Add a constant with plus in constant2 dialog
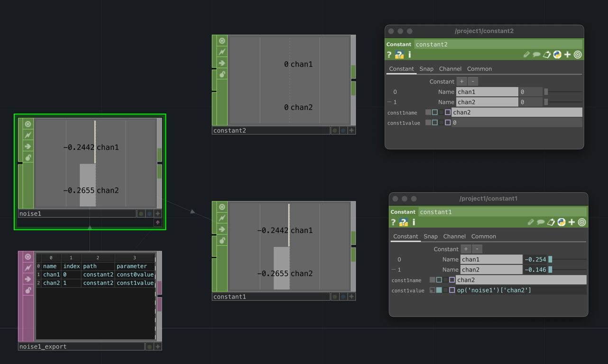The width and height of the screenshot is (608, 364). point(462,82)
